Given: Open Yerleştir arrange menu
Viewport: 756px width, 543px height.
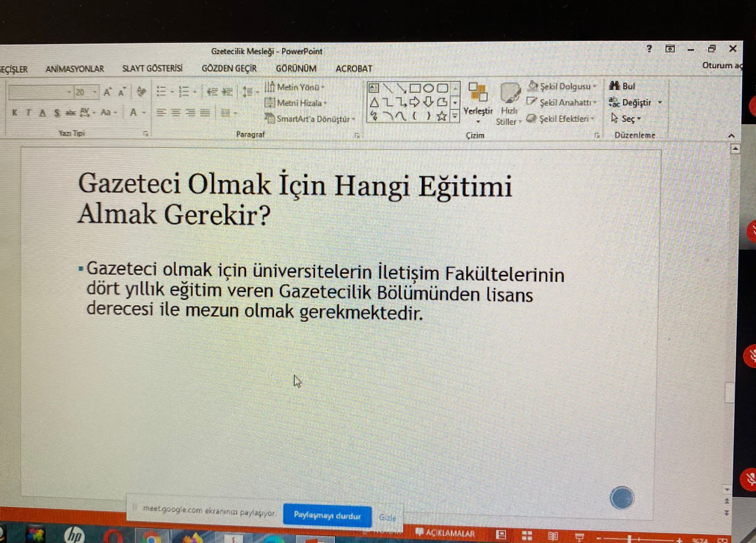Looking at the screenshot, I should 478,103.
